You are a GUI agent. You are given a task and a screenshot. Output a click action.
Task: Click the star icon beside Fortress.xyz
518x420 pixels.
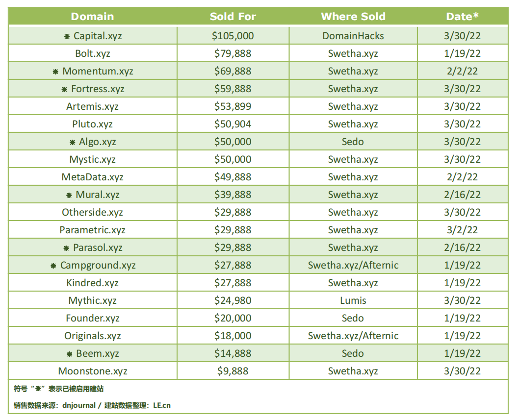(64, 89)
